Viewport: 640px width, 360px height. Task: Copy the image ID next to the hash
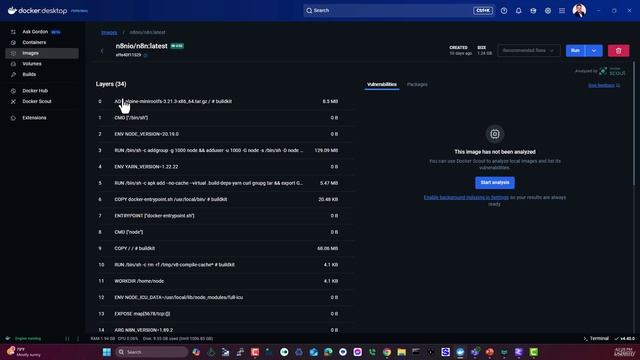click(x=146, y=55)
